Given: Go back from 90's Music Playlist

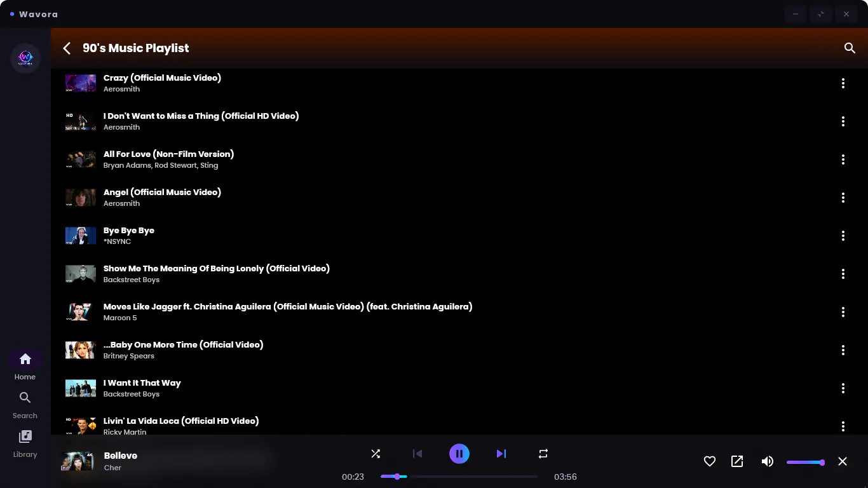Looking at the screenshot, I should click(67, 48).
